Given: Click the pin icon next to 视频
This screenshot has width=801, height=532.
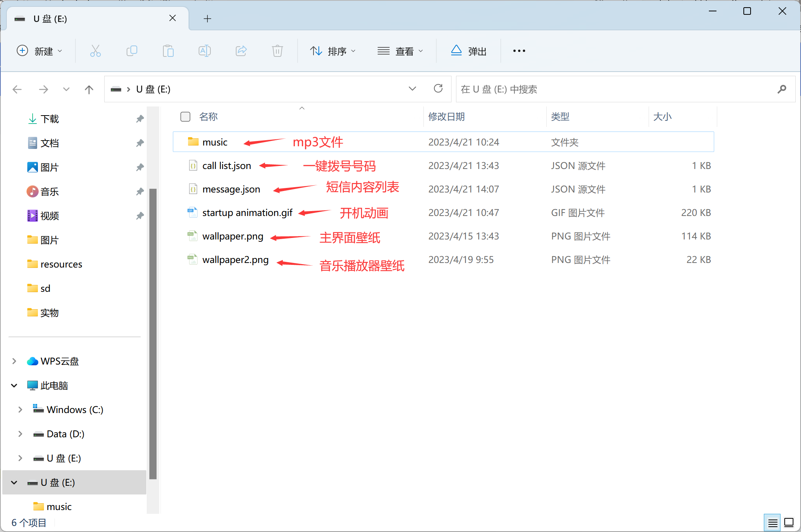Looking at the screenshot, I should click(140, 216).
